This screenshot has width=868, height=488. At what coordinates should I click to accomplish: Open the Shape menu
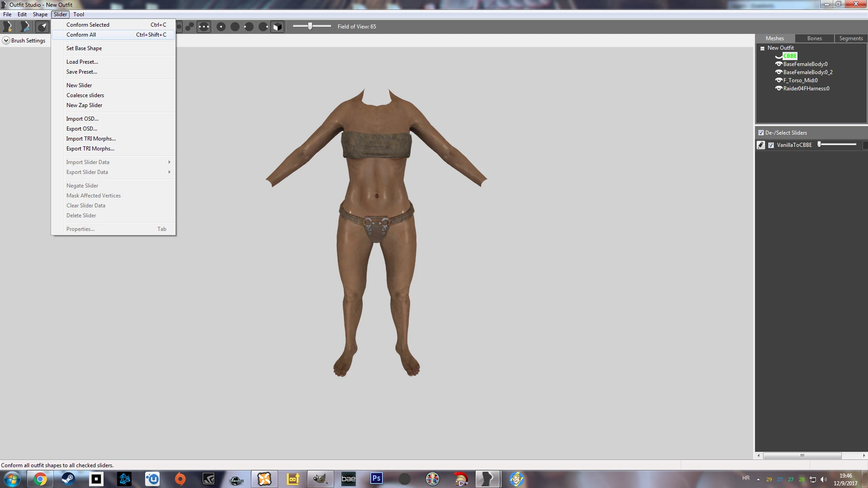pos(40,14)
